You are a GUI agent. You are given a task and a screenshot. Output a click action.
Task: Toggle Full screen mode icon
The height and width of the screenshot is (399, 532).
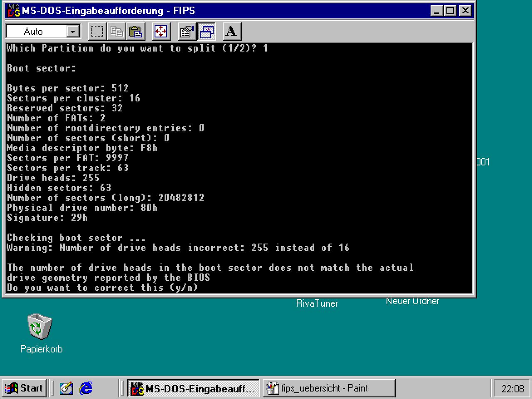pos(161,32)
